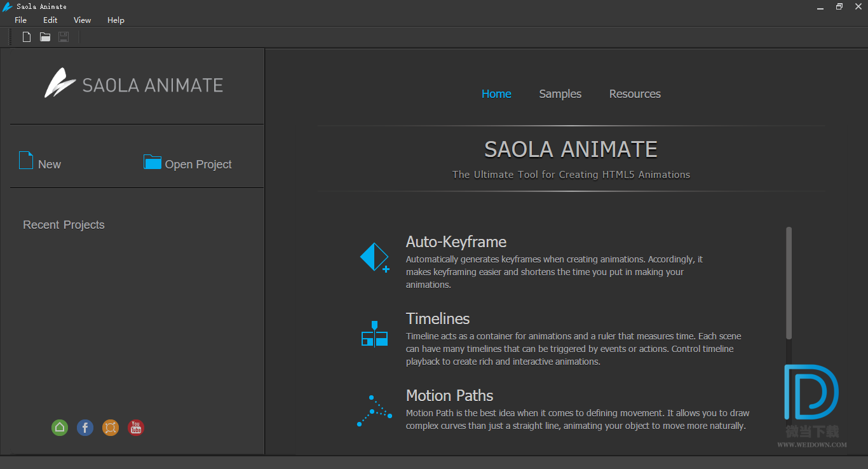868x469 pixels.
Task: Switch to the Resources tab
Action: 635,94
